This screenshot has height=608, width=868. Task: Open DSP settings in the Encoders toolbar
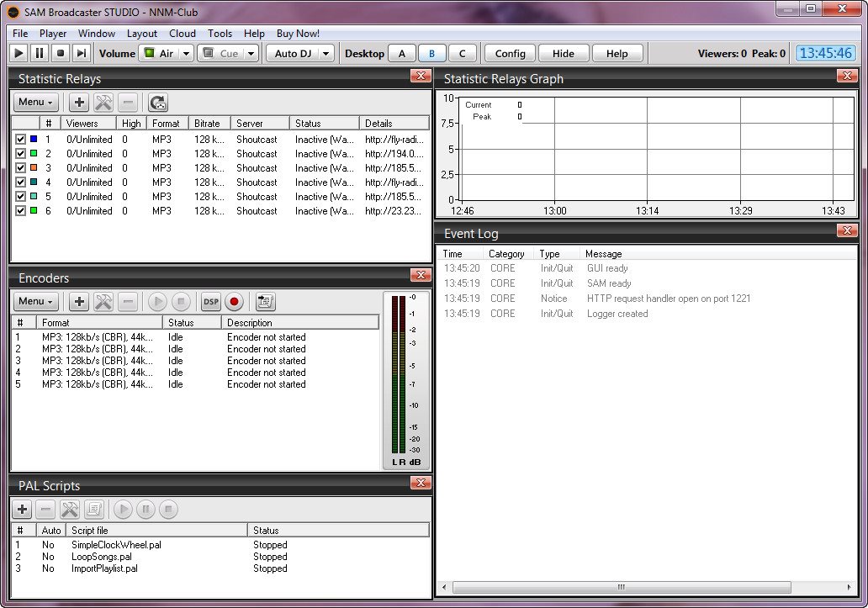[x=210, y=302]
